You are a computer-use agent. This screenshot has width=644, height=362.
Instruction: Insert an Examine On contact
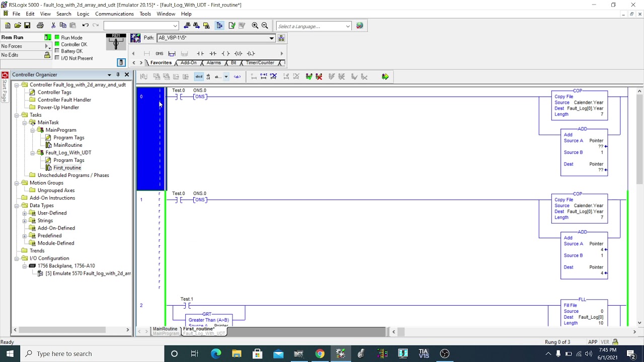coord(200,53)
